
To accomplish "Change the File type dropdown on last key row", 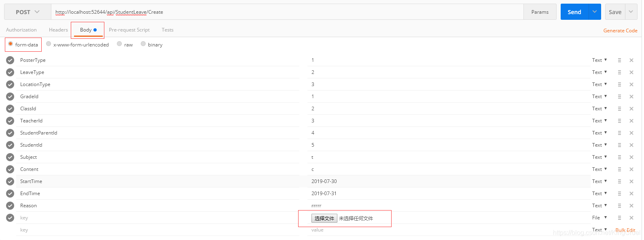I will pyautogui.click(x=600, y=217).
